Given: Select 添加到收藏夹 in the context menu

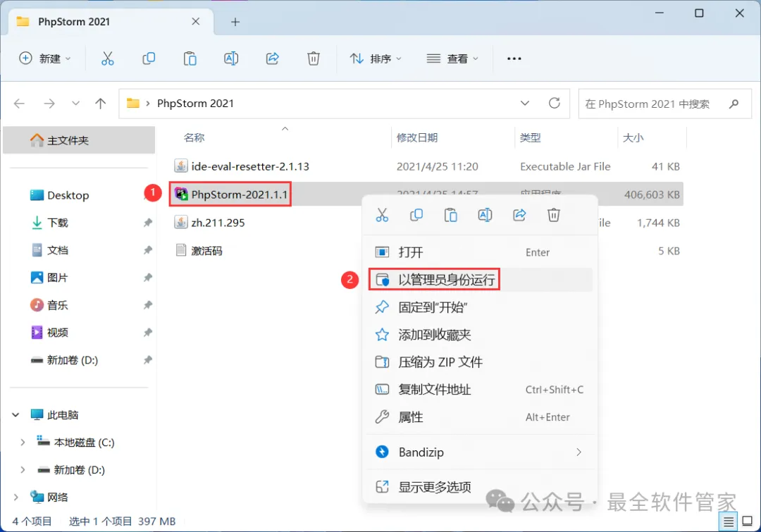Looking at the screenshot, I should (x=480, y=335).
